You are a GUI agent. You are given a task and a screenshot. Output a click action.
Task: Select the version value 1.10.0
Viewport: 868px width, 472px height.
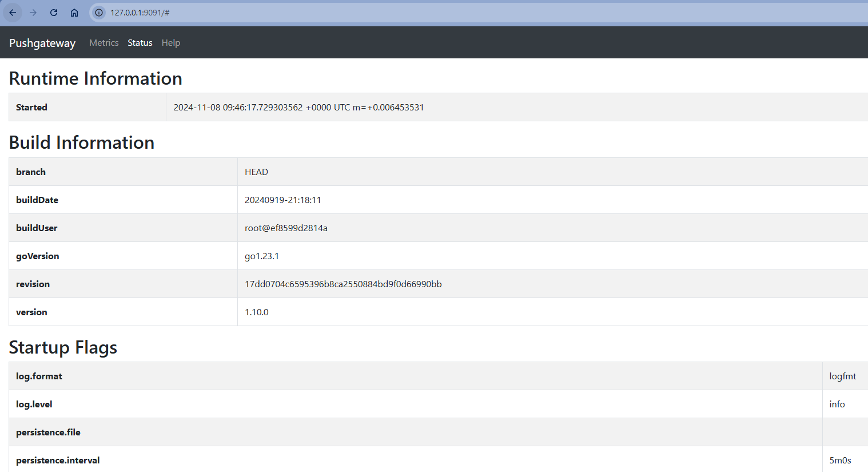pos(256,312)
